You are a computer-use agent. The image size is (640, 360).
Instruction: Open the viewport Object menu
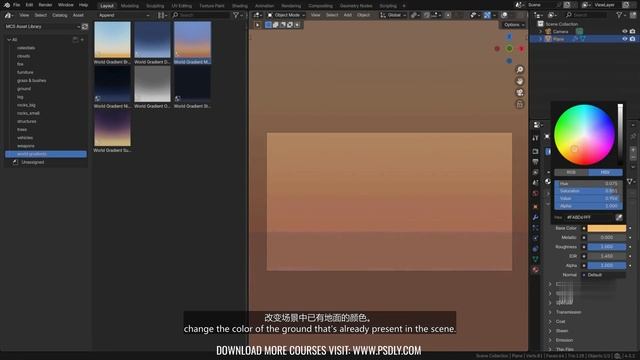pos(363,15)
